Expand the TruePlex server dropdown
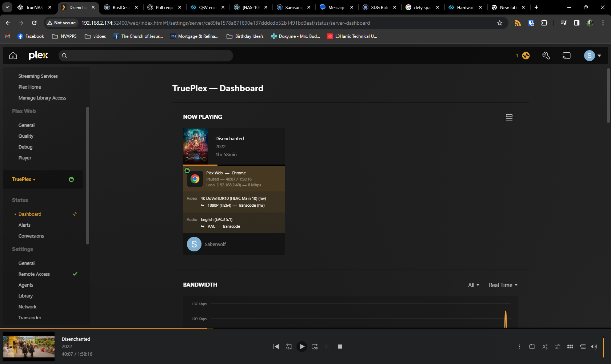The height and width of the screenshot is (364, 611). coord(24,179)
